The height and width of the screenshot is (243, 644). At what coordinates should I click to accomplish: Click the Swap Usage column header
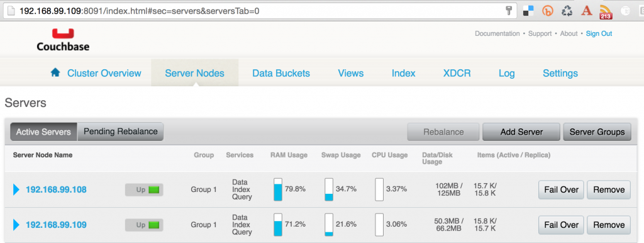341,155
